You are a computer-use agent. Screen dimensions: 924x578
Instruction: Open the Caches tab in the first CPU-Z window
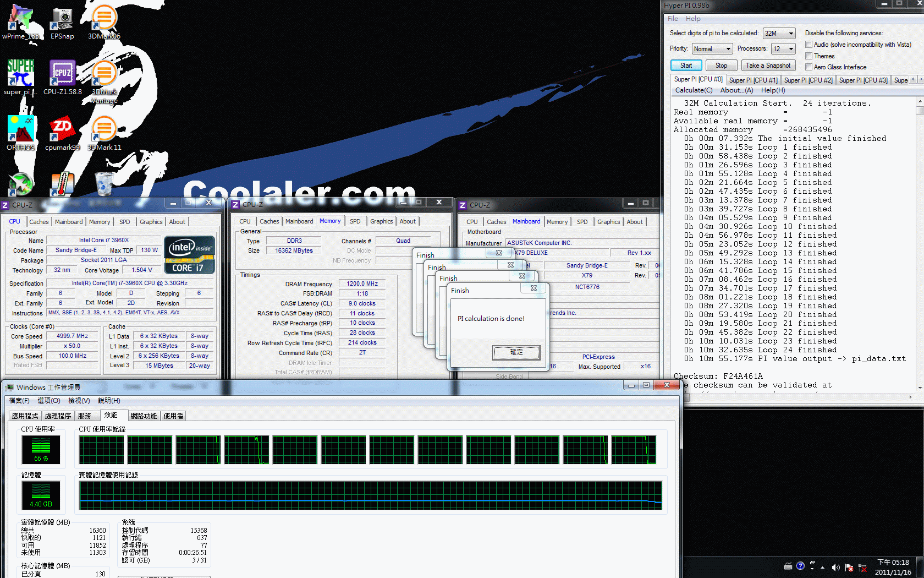point(39,222)
